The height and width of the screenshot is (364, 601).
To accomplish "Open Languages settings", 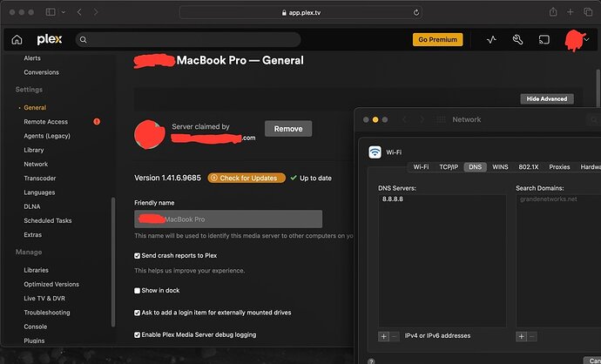I will [39, 192].
